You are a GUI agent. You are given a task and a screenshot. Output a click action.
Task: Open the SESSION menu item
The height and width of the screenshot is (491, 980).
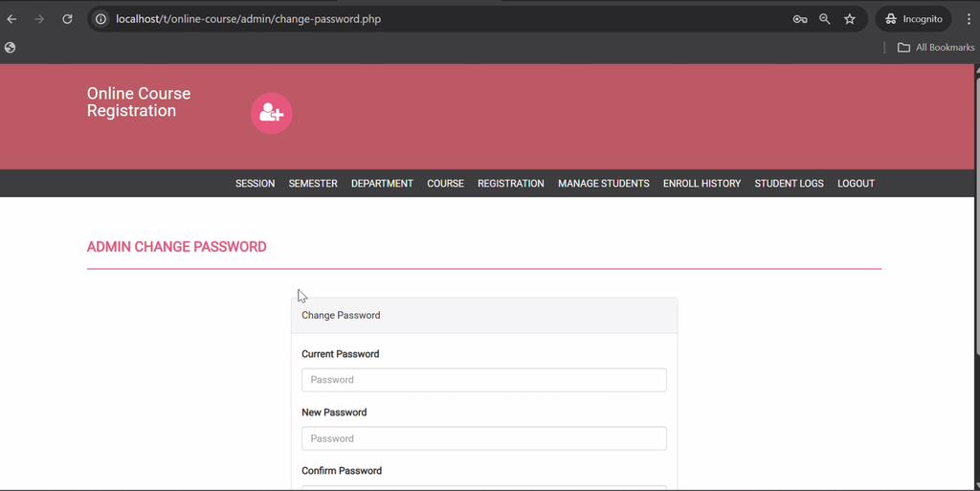point(255,184)
